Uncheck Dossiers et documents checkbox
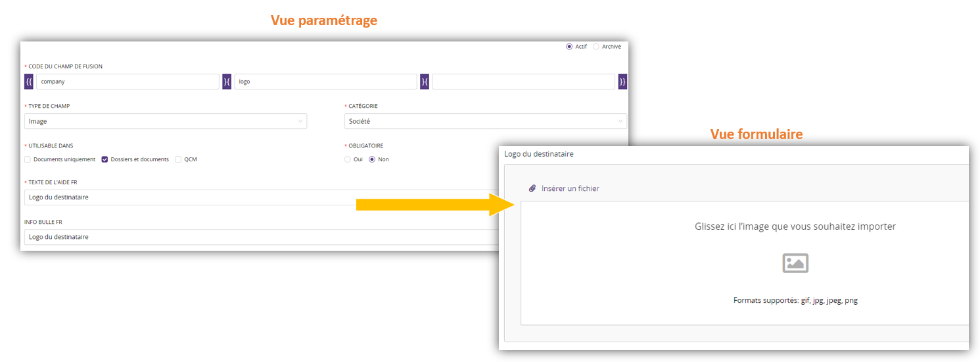This screenshot has height=362, width=980. [105, 159]
